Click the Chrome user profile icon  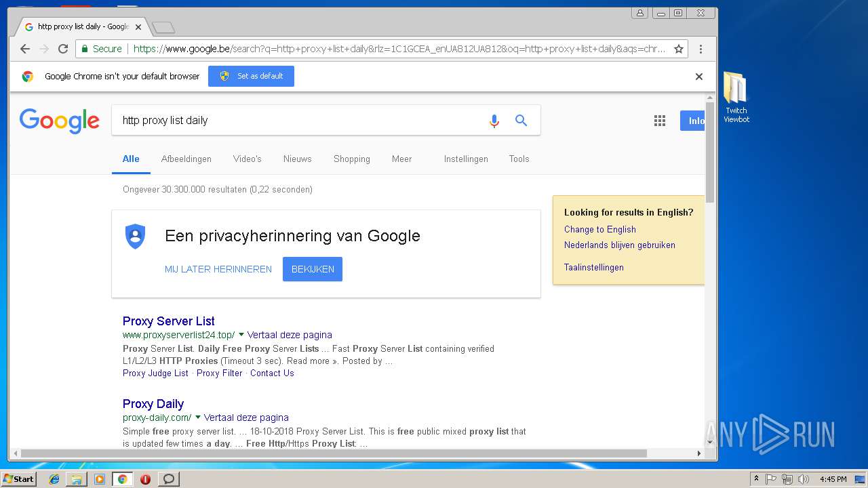pos(639,13)
